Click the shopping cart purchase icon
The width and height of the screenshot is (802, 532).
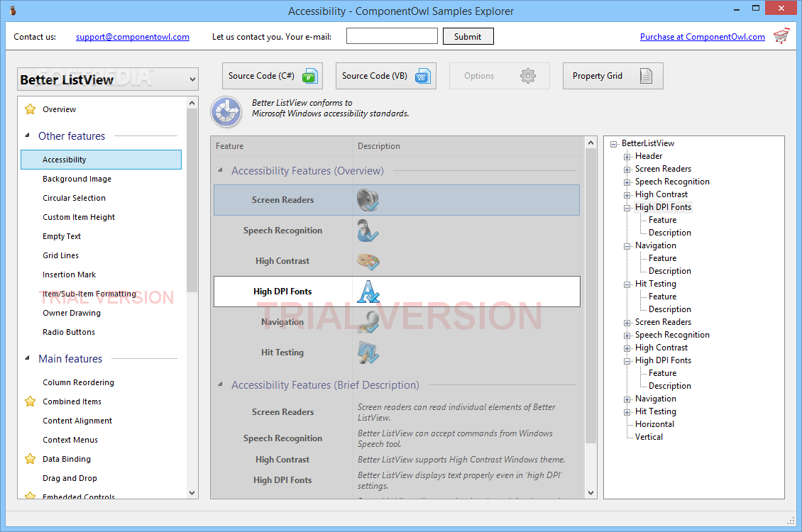[x=781, y=36]
